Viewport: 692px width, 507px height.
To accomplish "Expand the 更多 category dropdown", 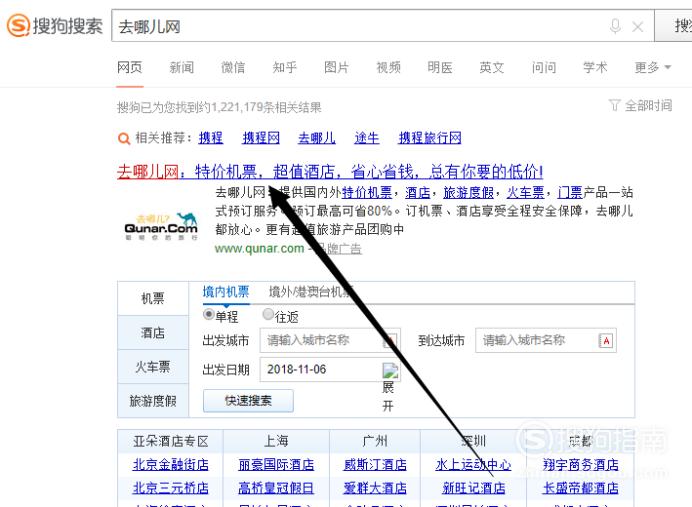I will [x=653, y=68].
